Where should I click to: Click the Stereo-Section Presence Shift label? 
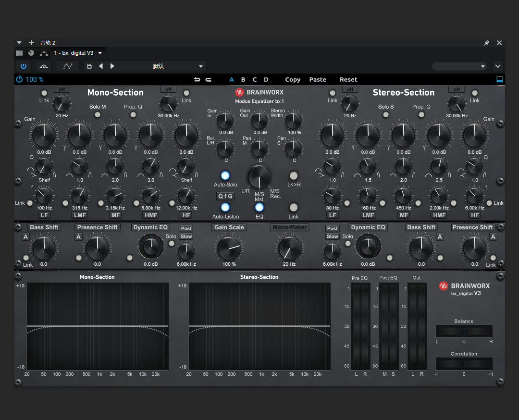pyautogui.click(x=473, y=227)
